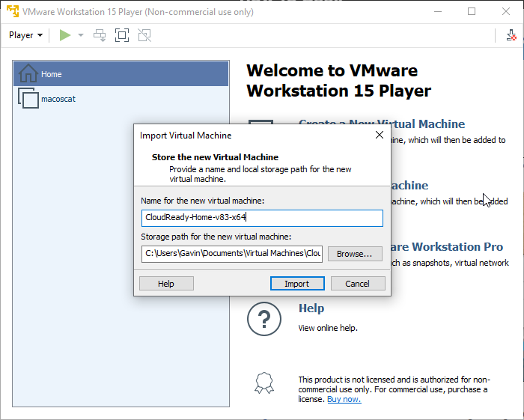Click the VMware logo in the title bar
This screenshot has width=524, height=420.
click(12, 11)
